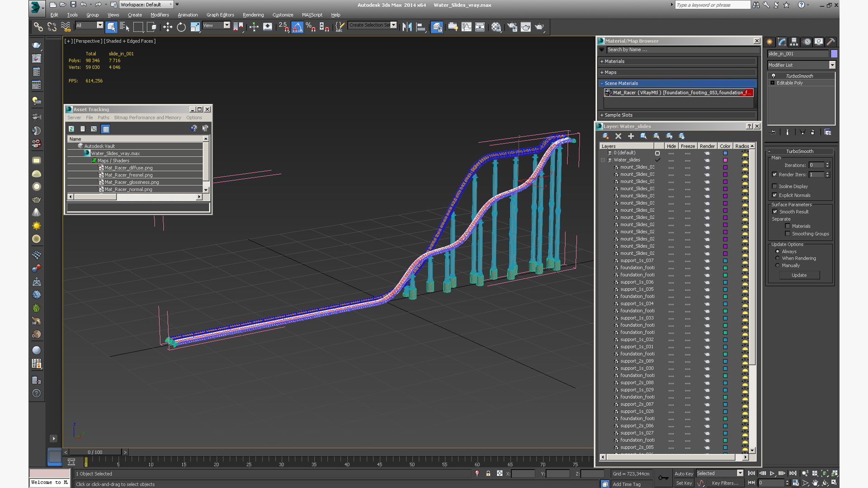Viewport: 868px width, 488px height.
Task: Click color swatch of Water_slides layer
Action: (x=725, y=160)
